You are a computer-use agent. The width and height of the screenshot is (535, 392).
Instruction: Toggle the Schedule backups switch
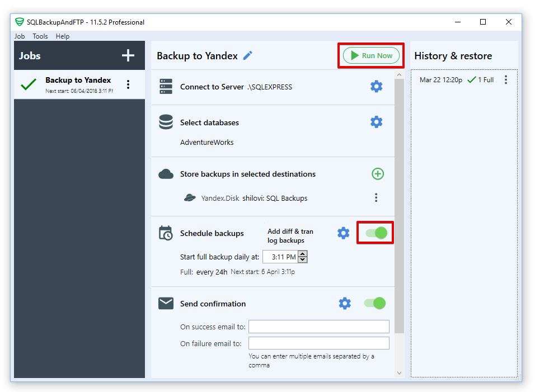coord(376,233)
